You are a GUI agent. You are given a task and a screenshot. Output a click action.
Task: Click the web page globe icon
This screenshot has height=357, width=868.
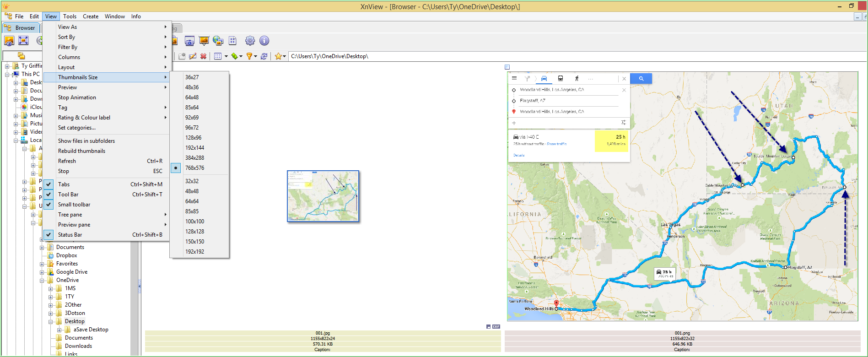(x=218, y=41)
